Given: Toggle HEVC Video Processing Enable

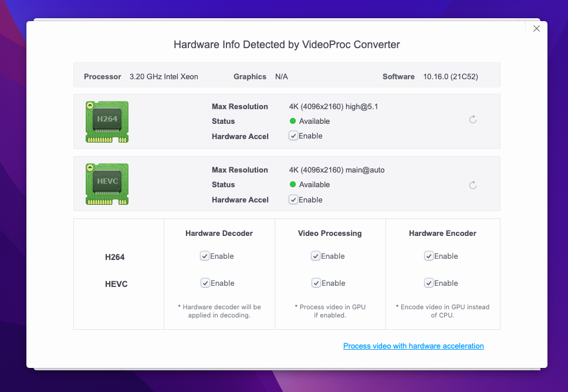Looking at the screenshot, I should 316,283.
